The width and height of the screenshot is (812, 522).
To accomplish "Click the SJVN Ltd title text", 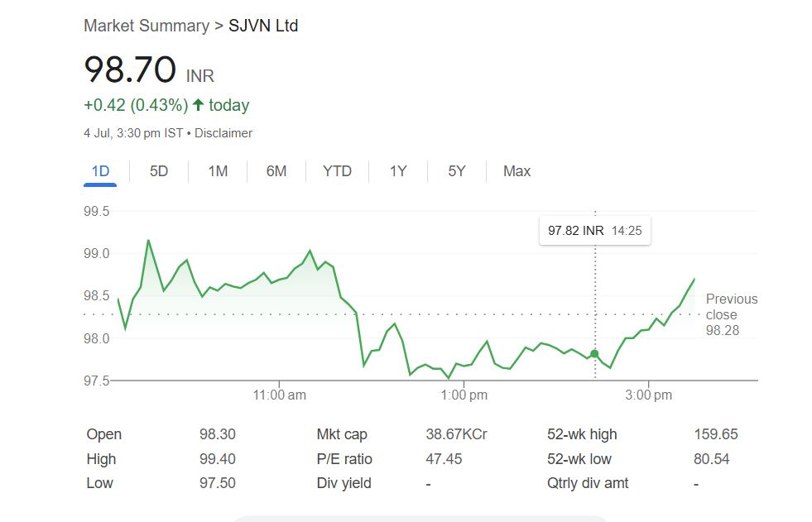I will (263, 26).
